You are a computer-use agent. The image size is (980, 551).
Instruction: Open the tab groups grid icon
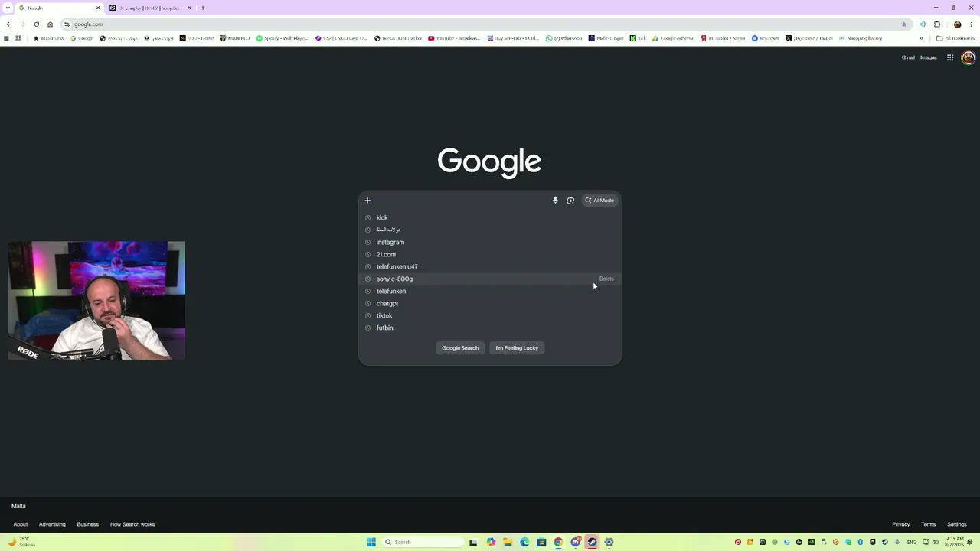click(18, 38)
